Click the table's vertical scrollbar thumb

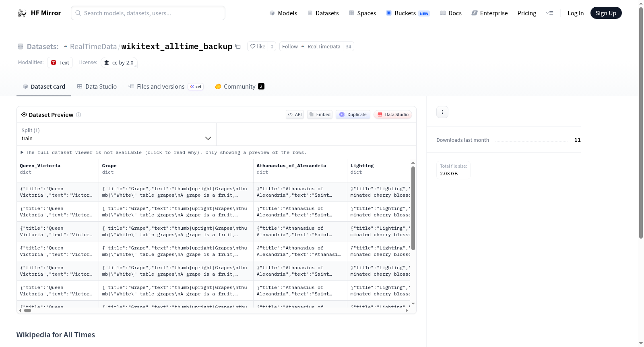click(413, 208)
